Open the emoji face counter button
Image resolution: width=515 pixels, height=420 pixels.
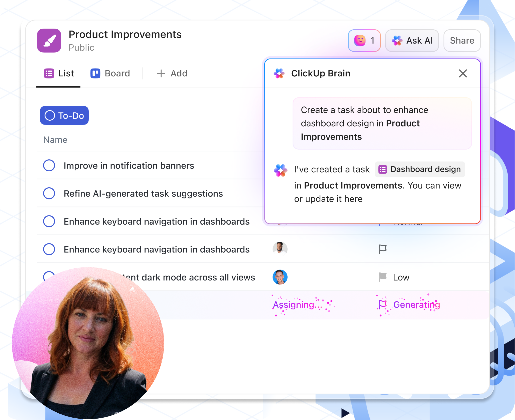coord(364,40)
